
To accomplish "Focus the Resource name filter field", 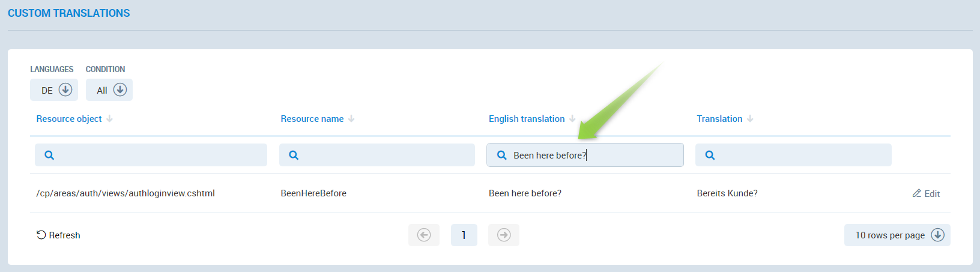I will [x=384, y=155].
